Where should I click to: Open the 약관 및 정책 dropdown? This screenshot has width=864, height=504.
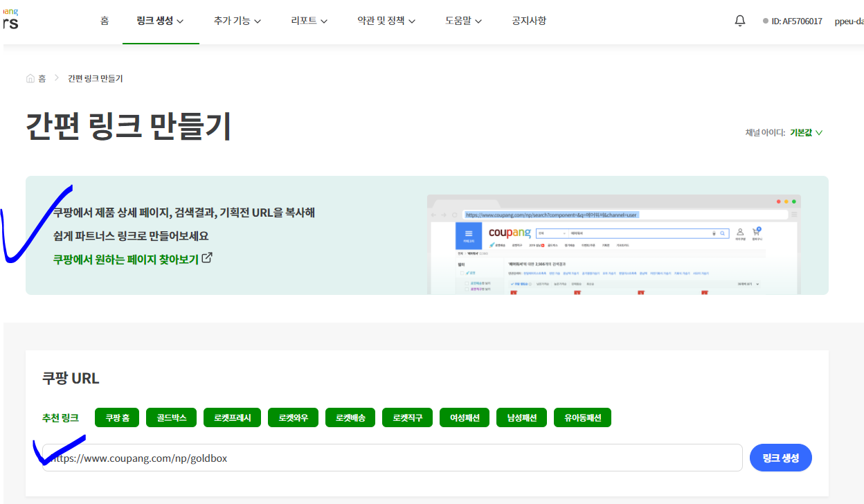386,21
